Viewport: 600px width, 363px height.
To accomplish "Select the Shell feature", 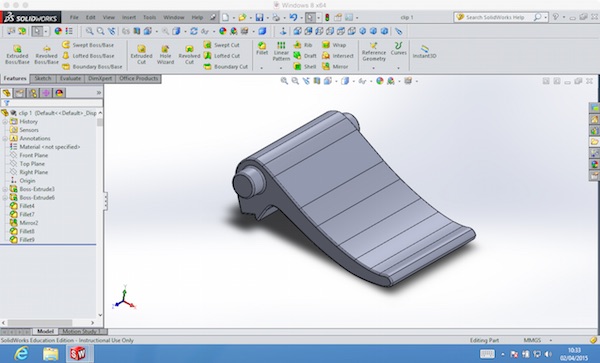I will (305, 67).
